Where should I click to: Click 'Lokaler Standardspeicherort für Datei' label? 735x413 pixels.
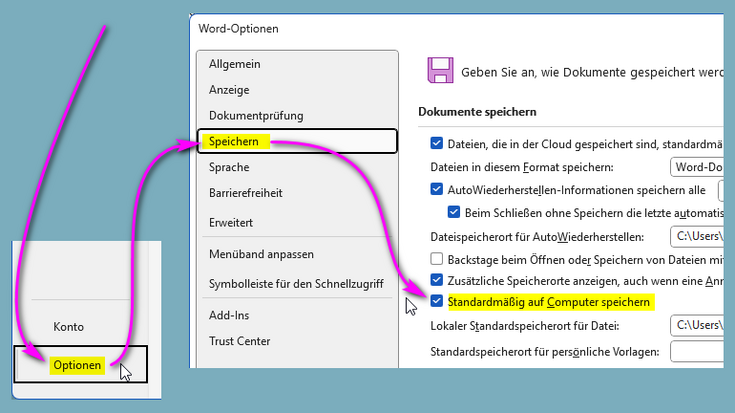(x=525, y=326)
